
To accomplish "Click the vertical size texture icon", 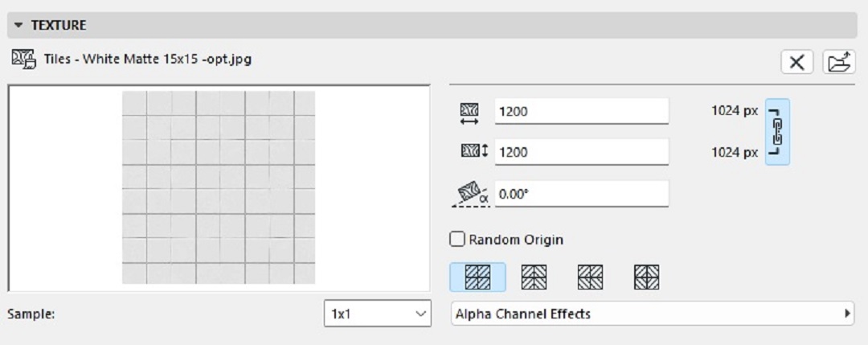I will coord(475,150).
